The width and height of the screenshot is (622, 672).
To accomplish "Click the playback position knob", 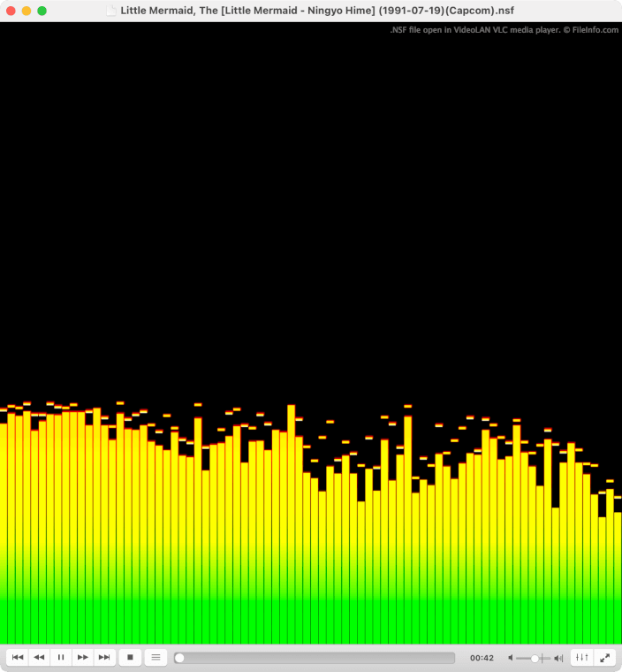I will pyautogui.click(x=179, y=658).
